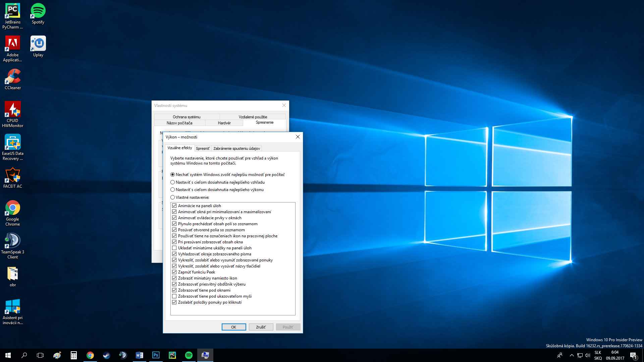
Task: Choose best performance (najlepšieho výkonu) option
Action: pos(173,190)
